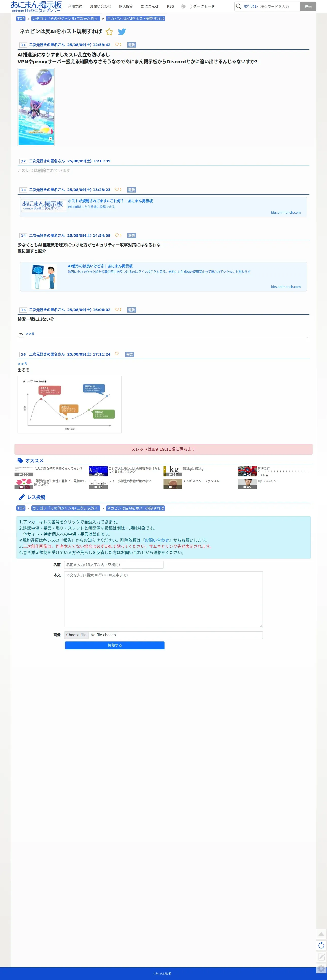This screenshot has width=327, height=980.
Task: Report post 5 with 報告 button
Action: click(x=131, y=310)
